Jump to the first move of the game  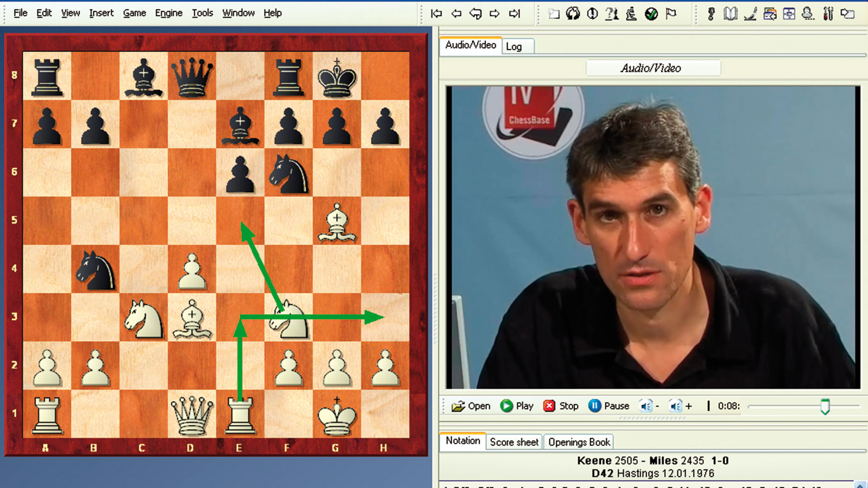tap(437, 14)
